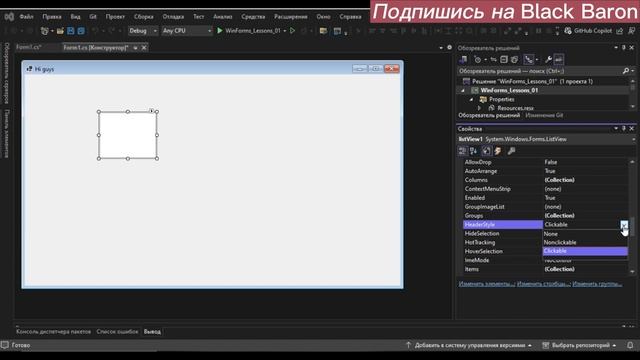Image resolution: width=640 pixels, height=360 pixels.
Task: Select the listView1 control on the form
Action: [x=128, y=135]
